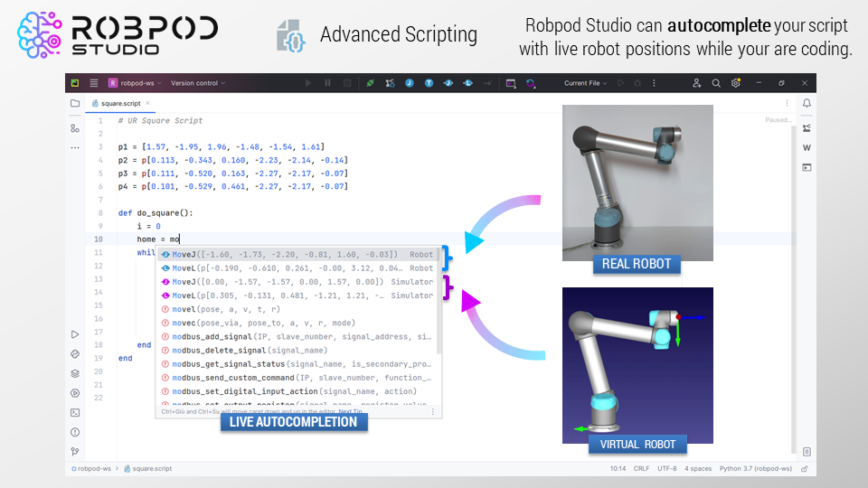Click the Next Tip link in popup

pyautogui.click(x=350, y=412)
